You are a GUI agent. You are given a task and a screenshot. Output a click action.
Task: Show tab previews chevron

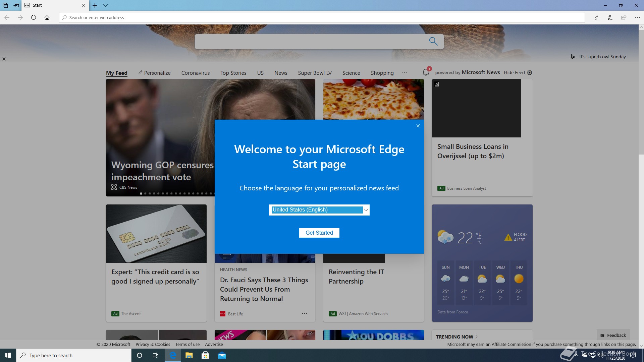[105, 5]
